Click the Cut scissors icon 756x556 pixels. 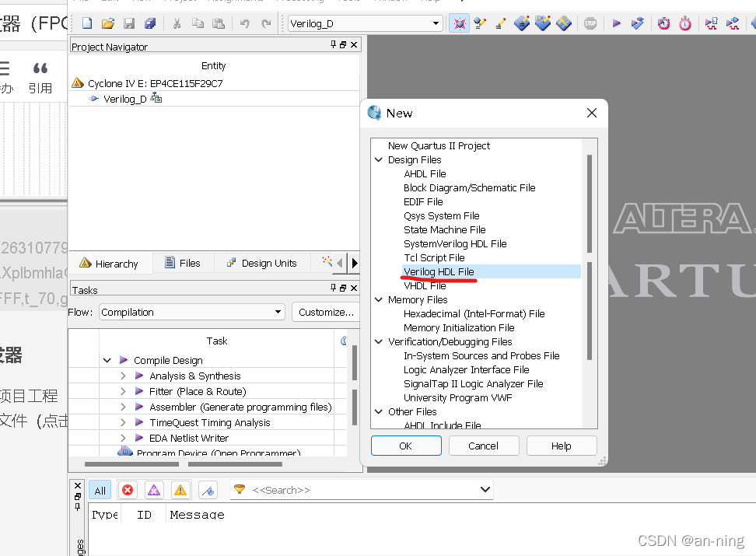(177, 23)
